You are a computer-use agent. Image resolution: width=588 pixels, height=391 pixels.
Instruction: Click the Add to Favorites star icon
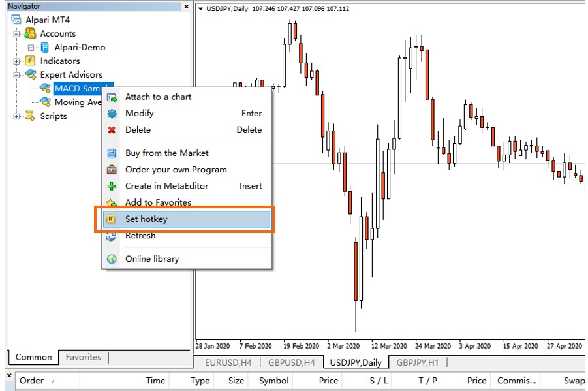pyautogui.click(x=111, y=202)
